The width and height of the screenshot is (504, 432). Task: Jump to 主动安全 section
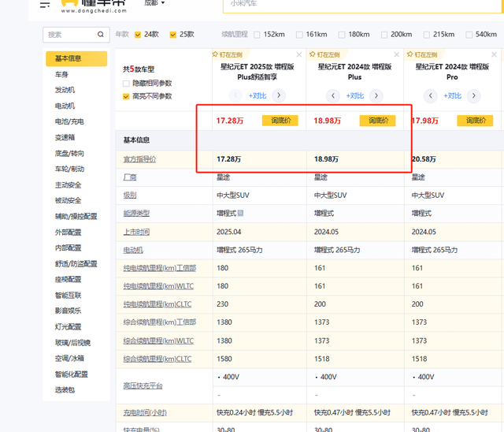coord(69,185)
